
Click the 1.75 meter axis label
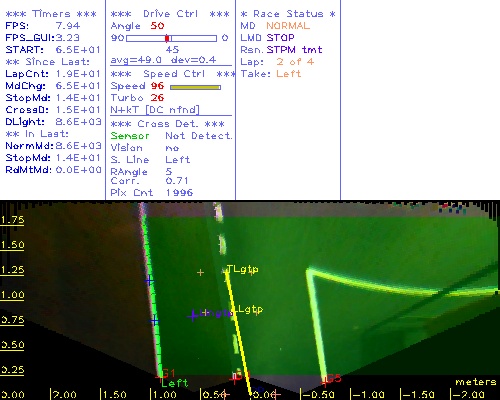coord(12,220)
